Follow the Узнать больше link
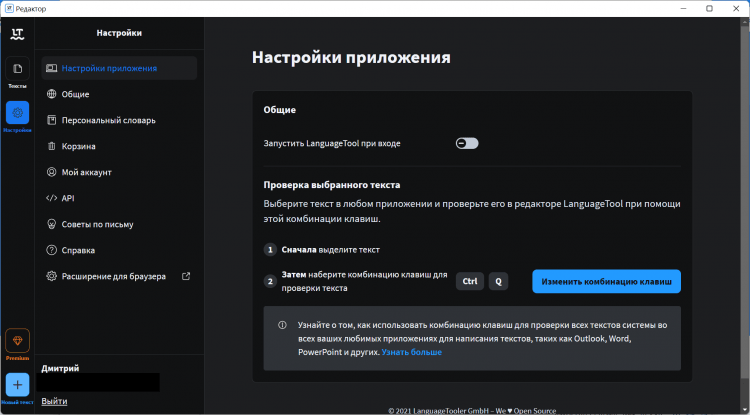 tap(411, 352)
